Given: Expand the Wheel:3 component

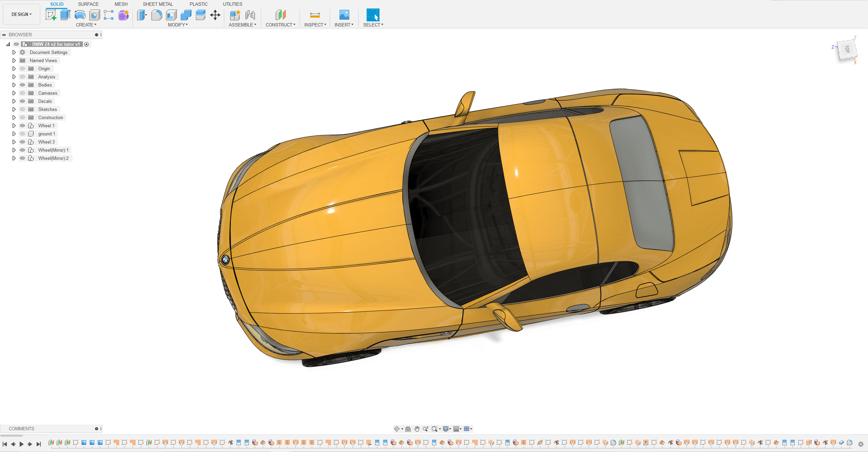Looking at the screenshot, I should tap(14, 142).
